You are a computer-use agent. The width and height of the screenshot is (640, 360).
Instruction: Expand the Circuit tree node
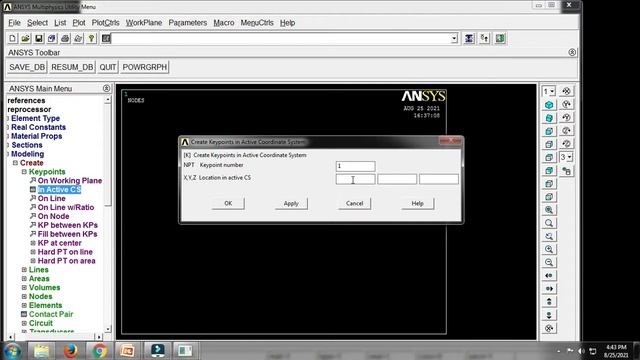tap(24, 323)
